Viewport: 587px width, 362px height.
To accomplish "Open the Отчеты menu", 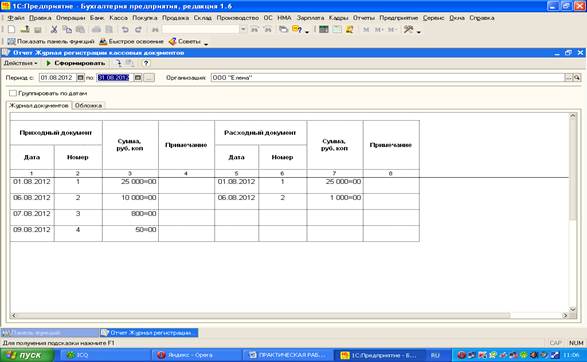I will pos(364,18).
